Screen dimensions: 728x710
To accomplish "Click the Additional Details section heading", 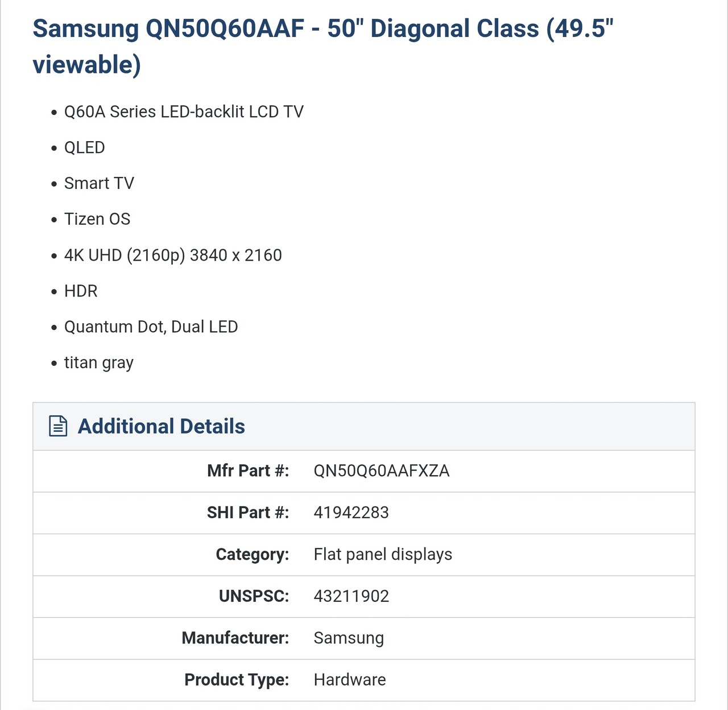I will click(161, 426).
